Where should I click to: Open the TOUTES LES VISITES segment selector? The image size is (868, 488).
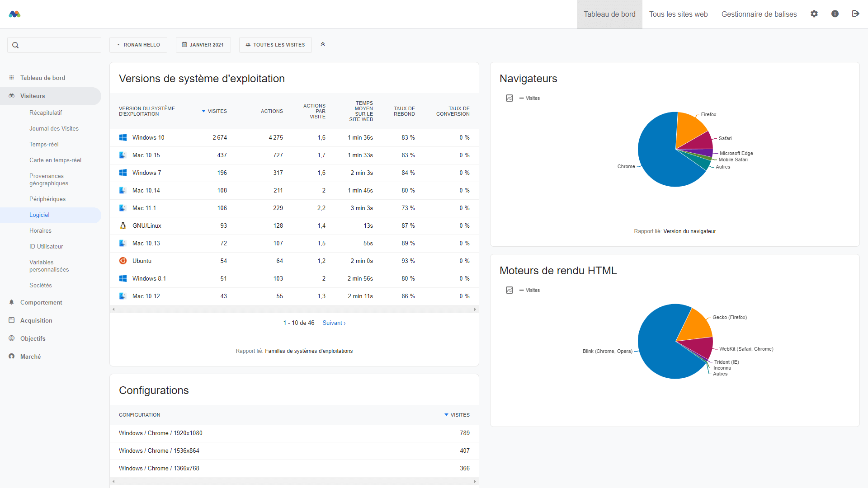click(275, 45)
